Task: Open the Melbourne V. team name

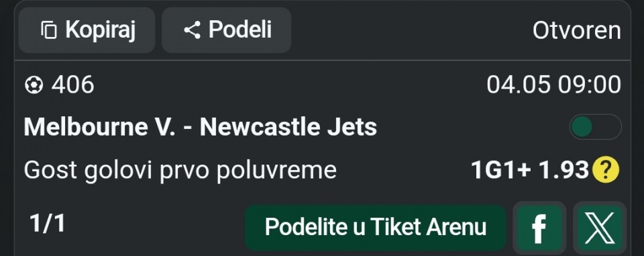Action: [x=100, y=127]
